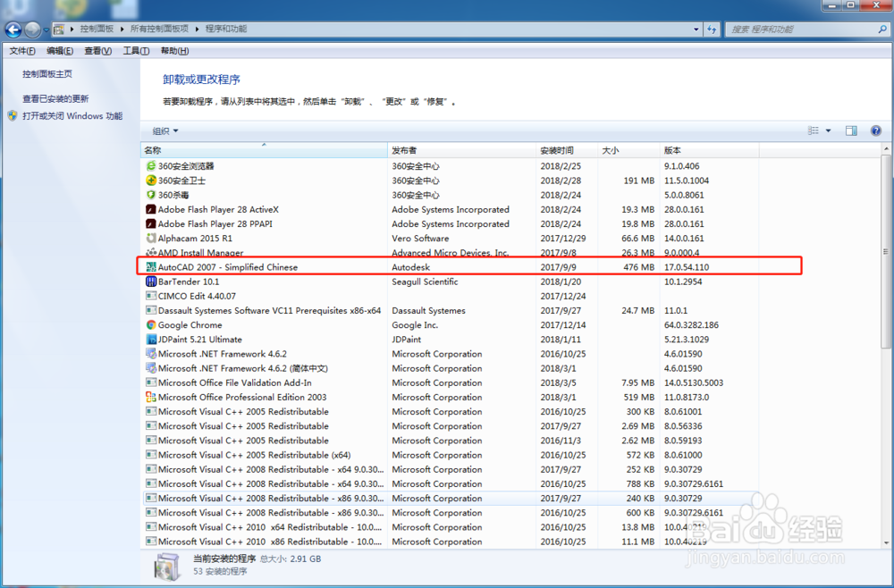Click publisher cell Seagull Scientific
The image size is (894, 588).
[x=425, y=281]
